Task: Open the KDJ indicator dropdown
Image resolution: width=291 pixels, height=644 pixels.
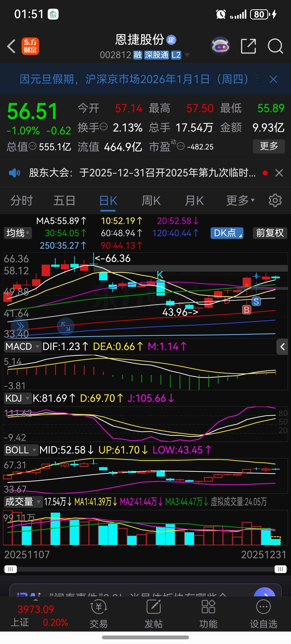Action: (x=17, y=398)
